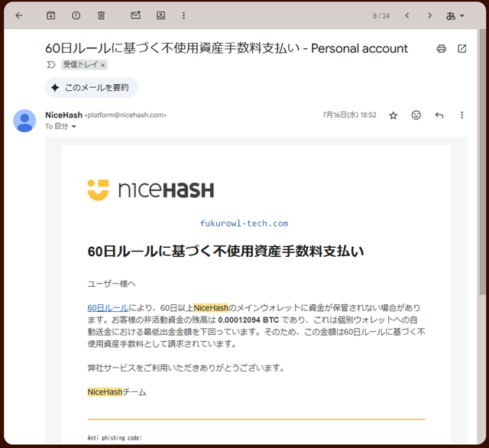Click the NiceHash logo image
489x448 pixels.
(x=151, y=190)
